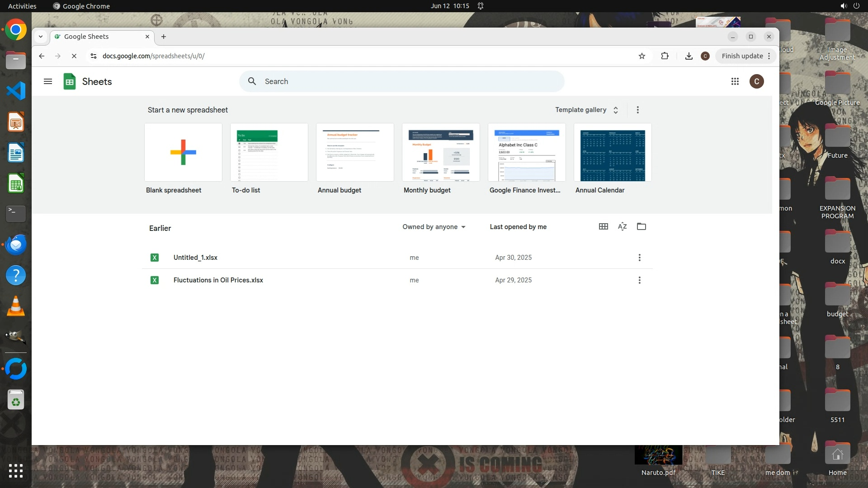Open more options for Untitled_1.xlsx
The width and height of the screenshot is (868, 488).
click(x=639, y=258)
